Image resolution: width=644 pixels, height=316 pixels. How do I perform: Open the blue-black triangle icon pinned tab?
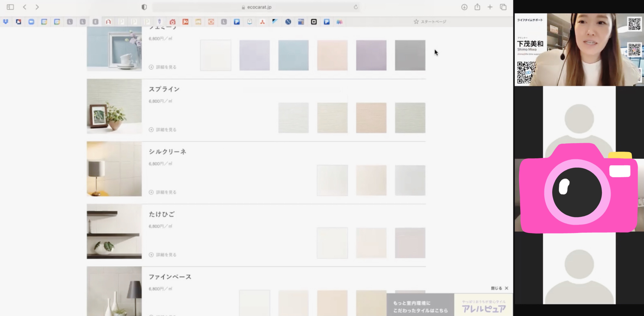click(x=275, y=22)
